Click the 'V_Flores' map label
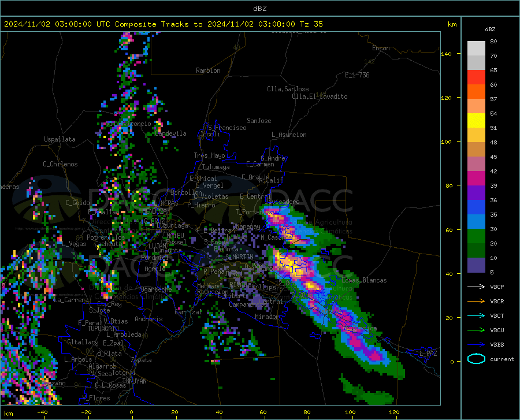 (x=96, y=398)
